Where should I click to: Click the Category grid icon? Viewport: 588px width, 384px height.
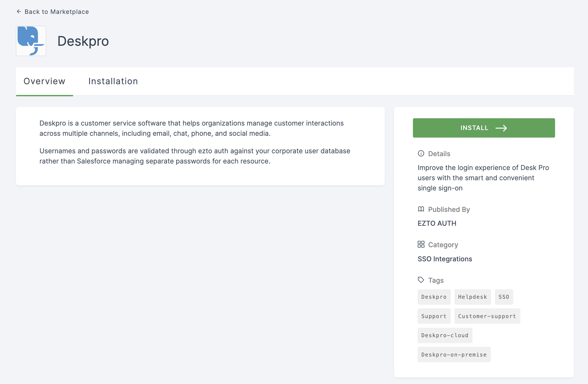(x=421, y=244)
